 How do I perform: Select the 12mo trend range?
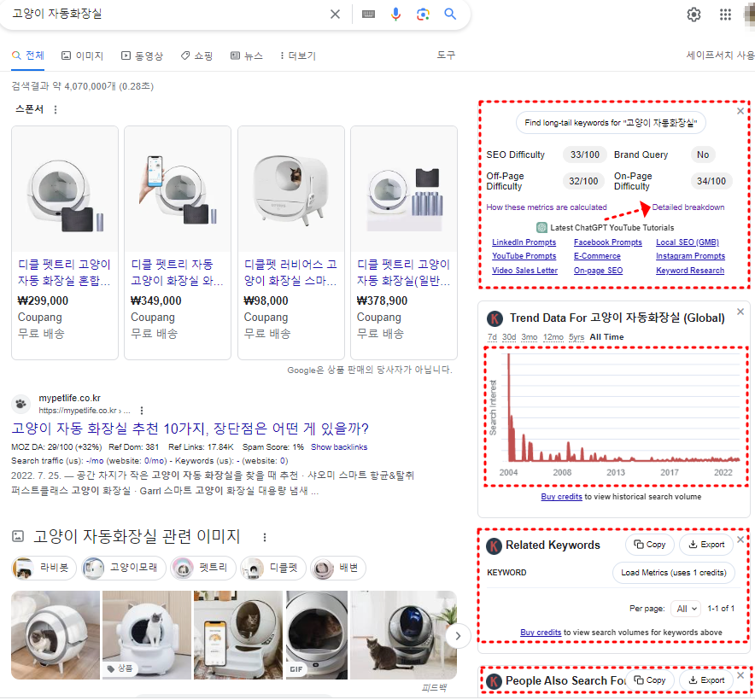click(553, 337)
